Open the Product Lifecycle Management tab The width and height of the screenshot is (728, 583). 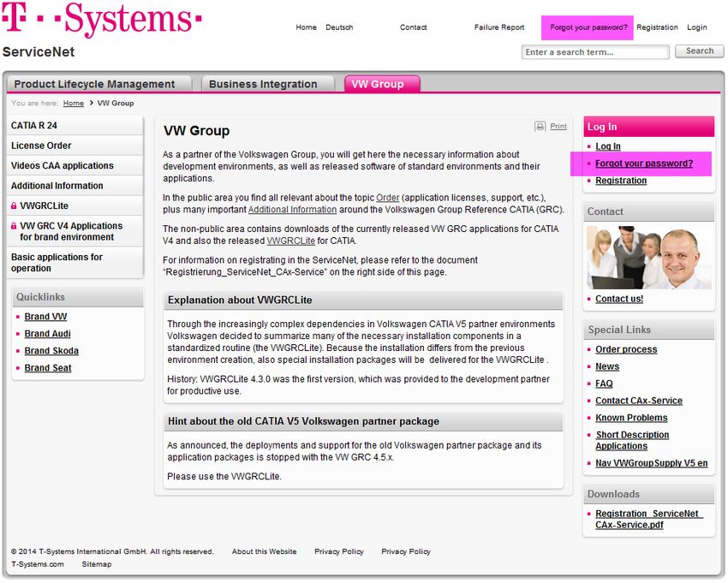98,84
